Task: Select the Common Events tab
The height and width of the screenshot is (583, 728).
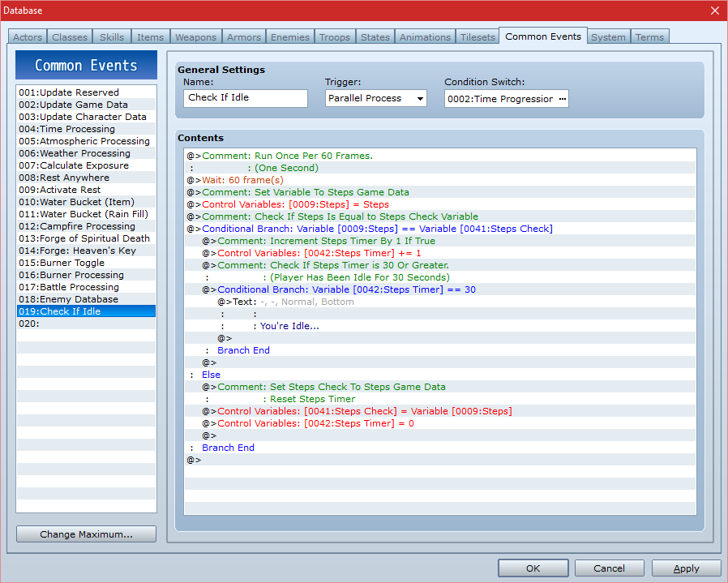Action: coord(543,36)
